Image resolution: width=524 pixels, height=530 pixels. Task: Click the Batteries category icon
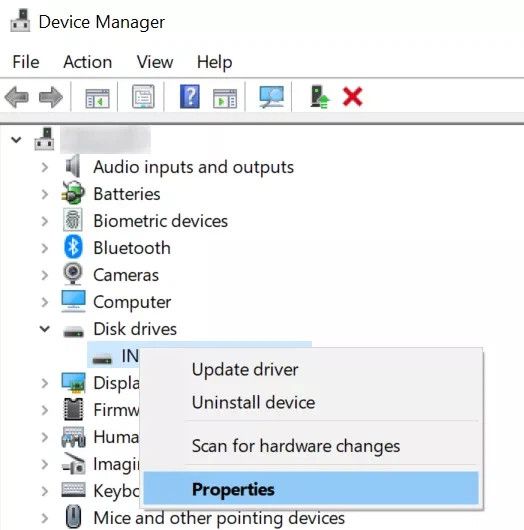[x=73, y=193]
